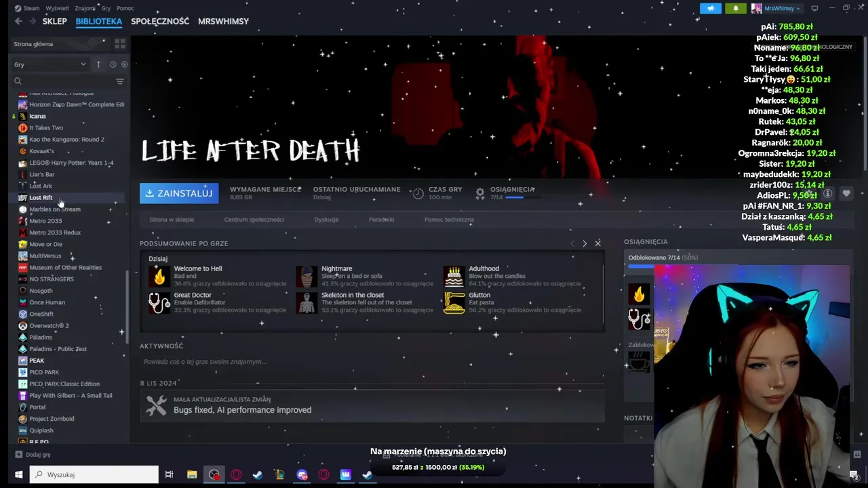Screen dimensions: 868x488
Task: Open Task View on taskbar
Action: coord(169,474)
